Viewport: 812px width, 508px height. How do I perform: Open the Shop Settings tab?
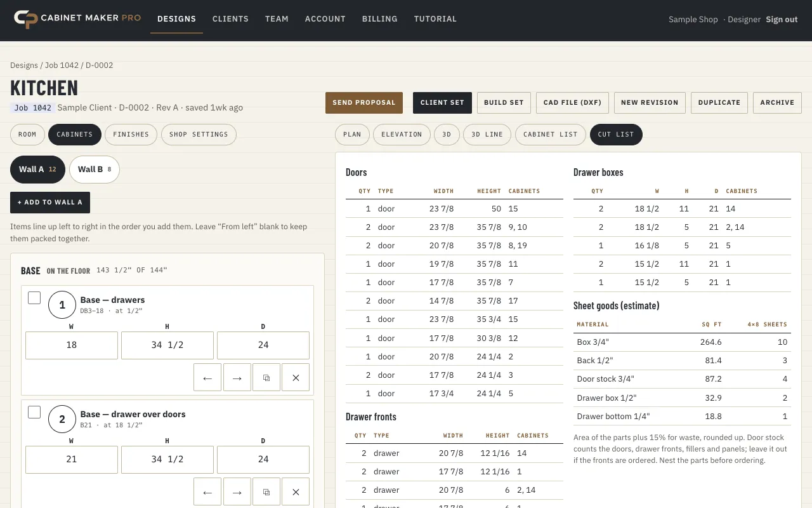[199, 135]
